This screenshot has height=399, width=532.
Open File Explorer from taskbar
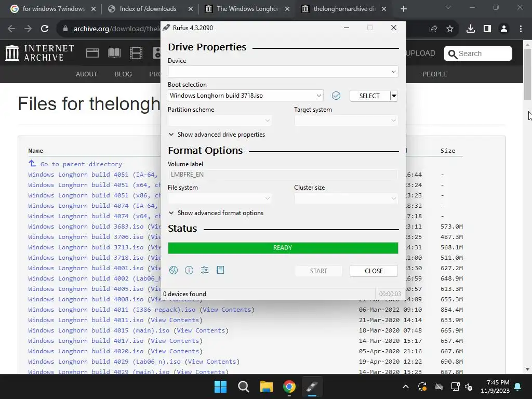point(267,387)
